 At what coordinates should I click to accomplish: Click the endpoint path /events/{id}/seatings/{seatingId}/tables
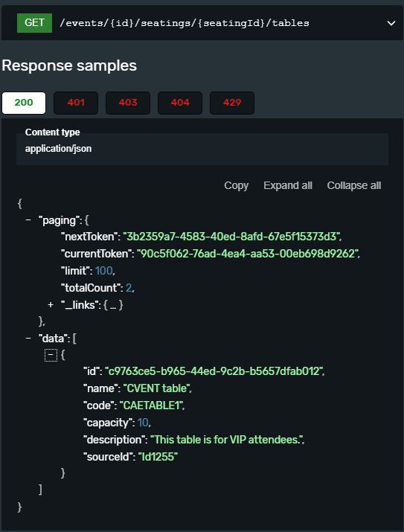click(x=185, y=23)
